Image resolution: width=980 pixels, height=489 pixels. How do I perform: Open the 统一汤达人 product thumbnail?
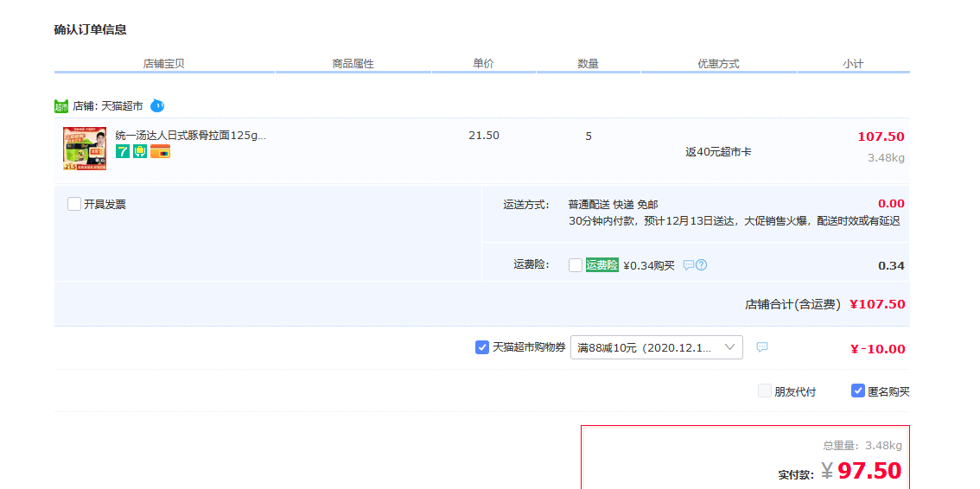pos(85,149)
